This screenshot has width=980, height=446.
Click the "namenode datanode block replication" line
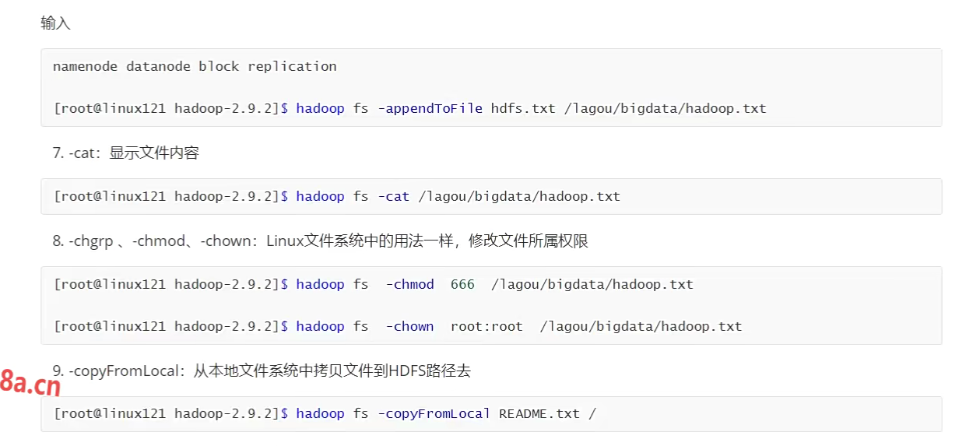click(x=195, y=66)
